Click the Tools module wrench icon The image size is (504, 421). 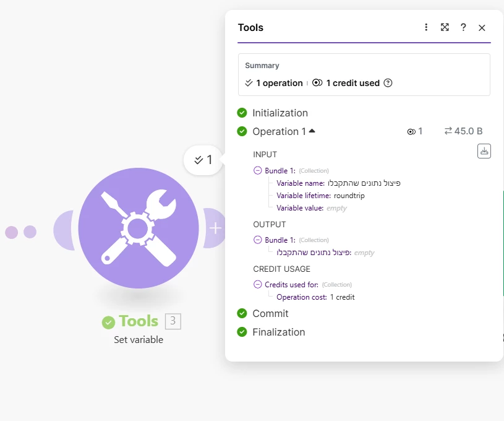tap(139, 228)
